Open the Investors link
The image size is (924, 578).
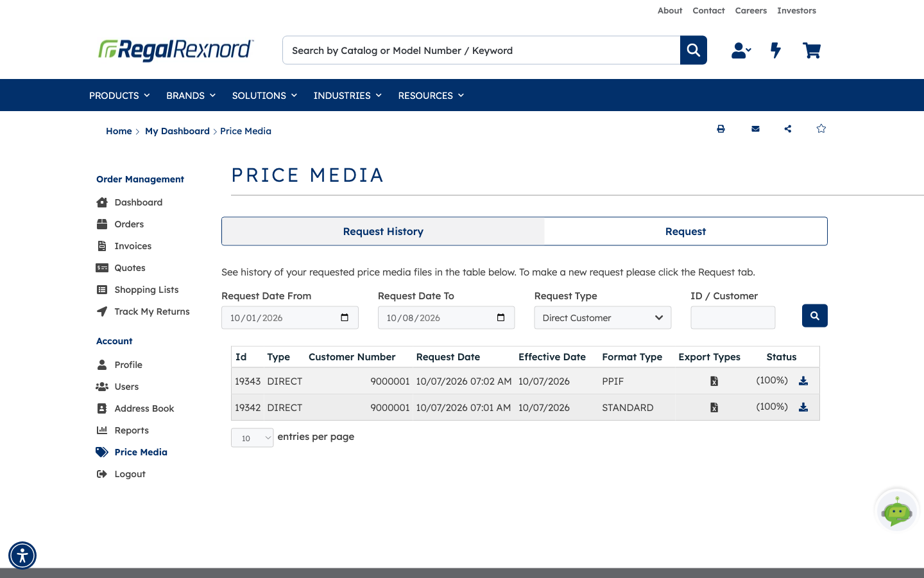pos(796,10)
